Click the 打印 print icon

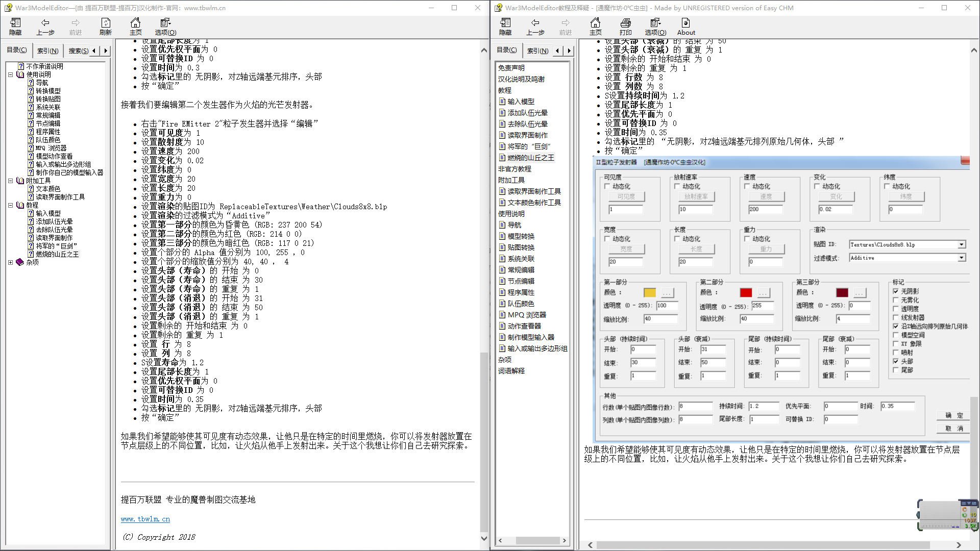626,27
